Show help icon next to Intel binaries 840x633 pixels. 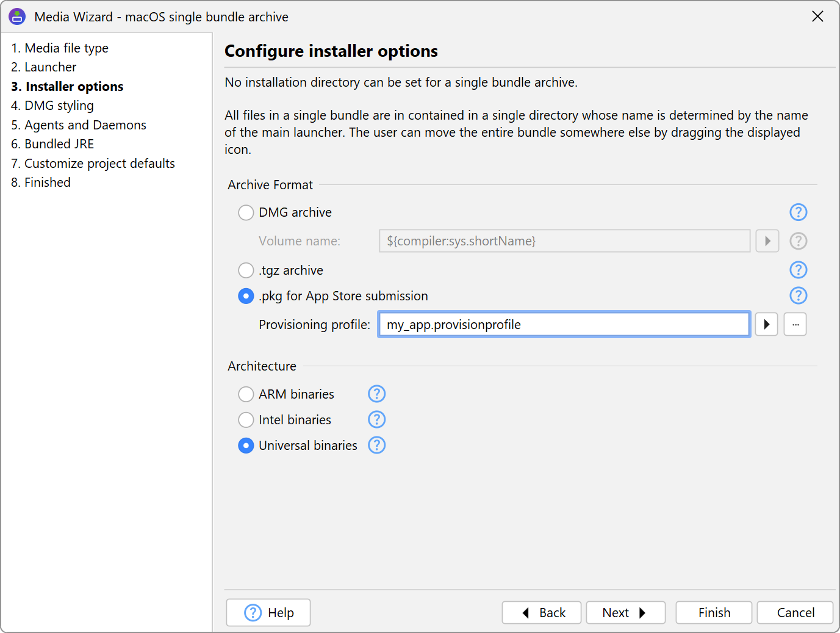click(376, 420)
